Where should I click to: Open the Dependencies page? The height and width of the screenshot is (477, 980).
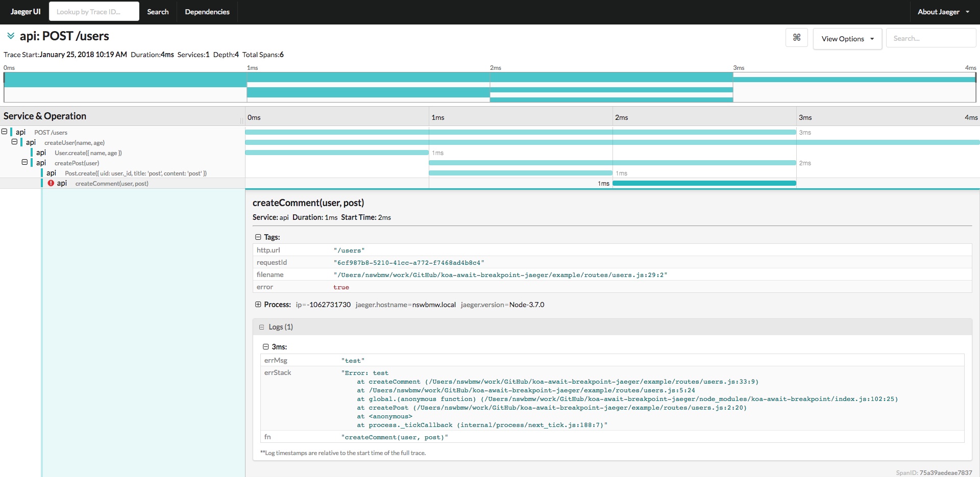207,12
